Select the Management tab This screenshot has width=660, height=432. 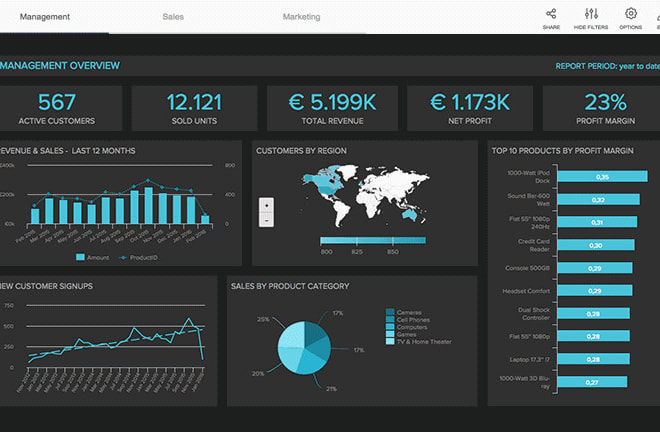pos(44,17)
